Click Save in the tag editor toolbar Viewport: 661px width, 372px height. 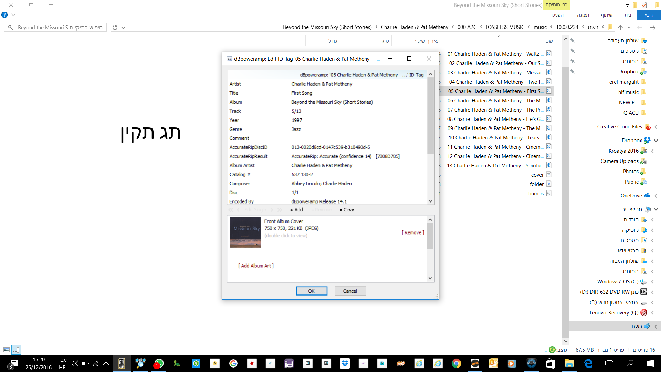tap(347, 210)
